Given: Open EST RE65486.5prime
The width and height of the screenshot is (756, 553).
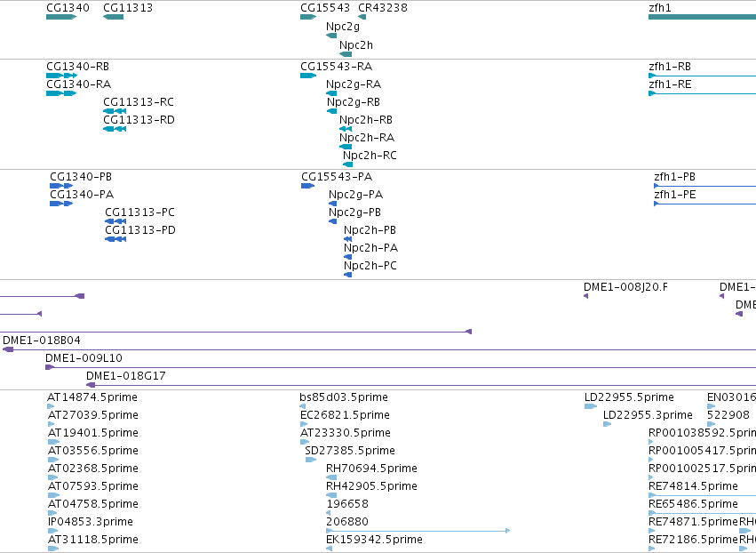Looking at the screenshot, I should 693,504.
